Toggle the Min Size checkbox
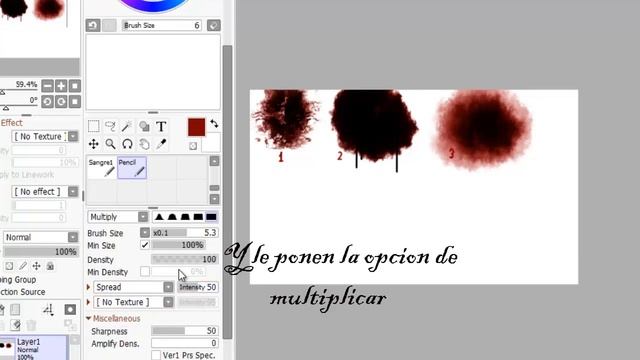 click(144, 245)
